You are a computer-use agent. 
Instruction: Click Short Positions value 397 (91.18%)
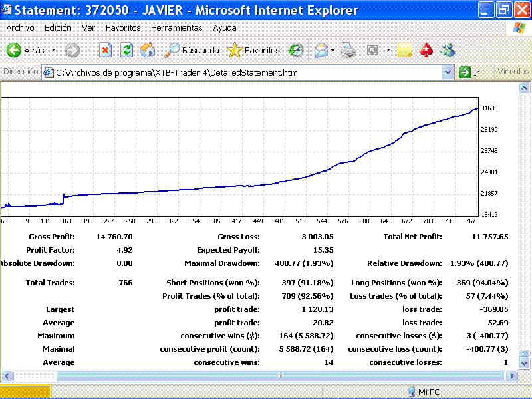coord(307,283)
